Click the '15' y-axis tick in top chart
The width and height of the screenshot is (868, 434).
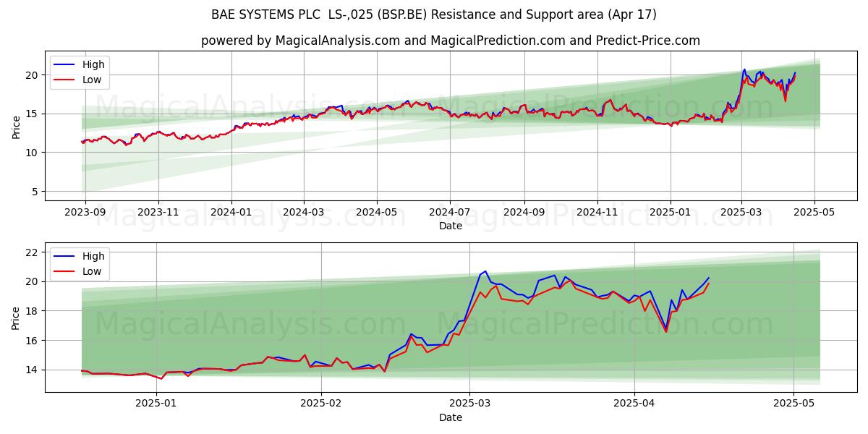[x=33, y=114]
